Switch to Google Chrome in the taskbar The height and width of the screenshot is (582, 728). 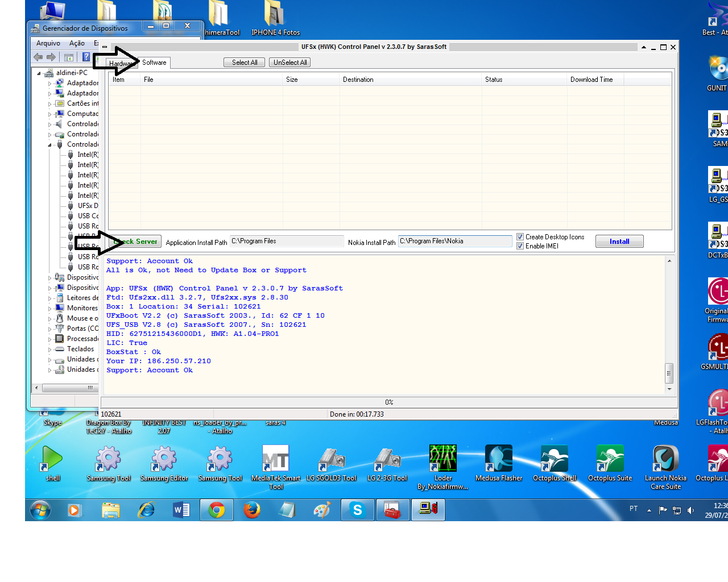pos(216,510)
